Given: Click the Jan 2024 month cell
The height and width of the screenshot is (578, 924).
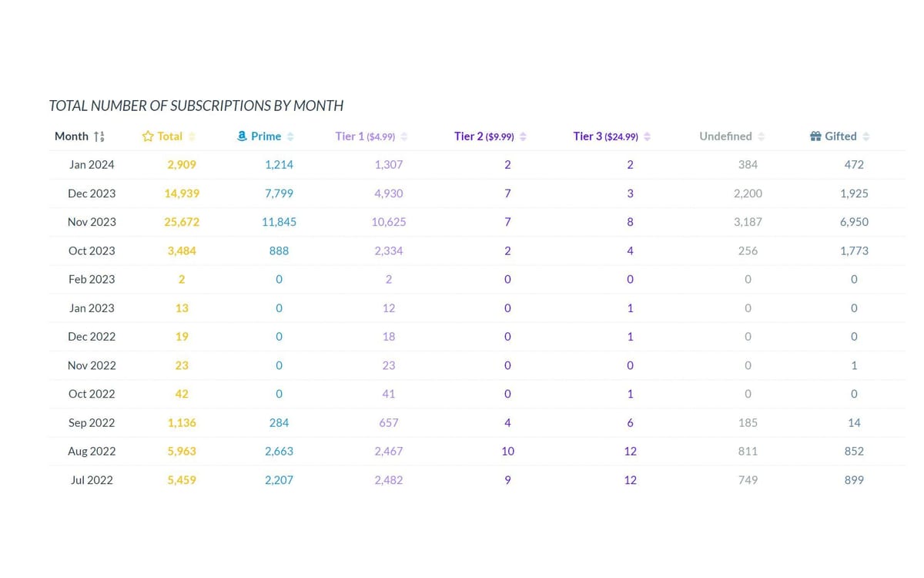Looking at the screenshot, I should pos(92,164).
